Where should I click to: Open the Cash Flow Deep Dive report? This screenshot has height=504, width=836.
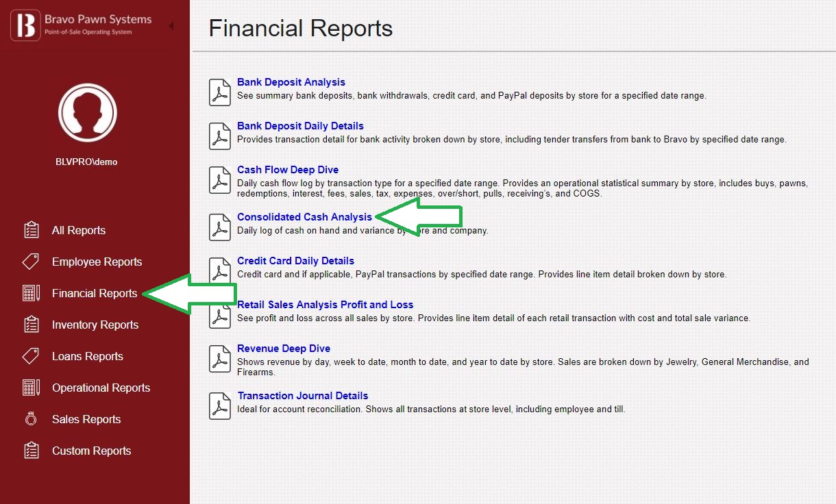(288, 170)
